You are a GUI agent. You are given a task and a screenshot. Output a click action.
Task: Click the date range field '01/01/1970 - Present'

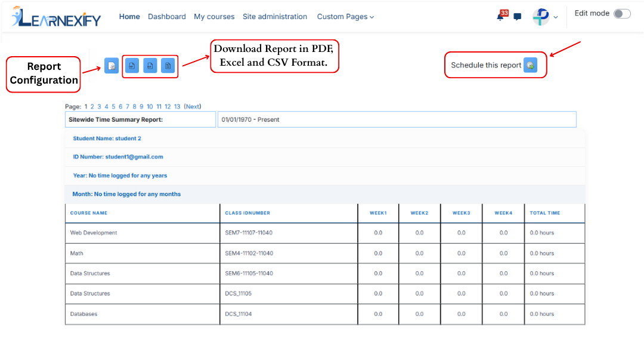pos(397,119)
